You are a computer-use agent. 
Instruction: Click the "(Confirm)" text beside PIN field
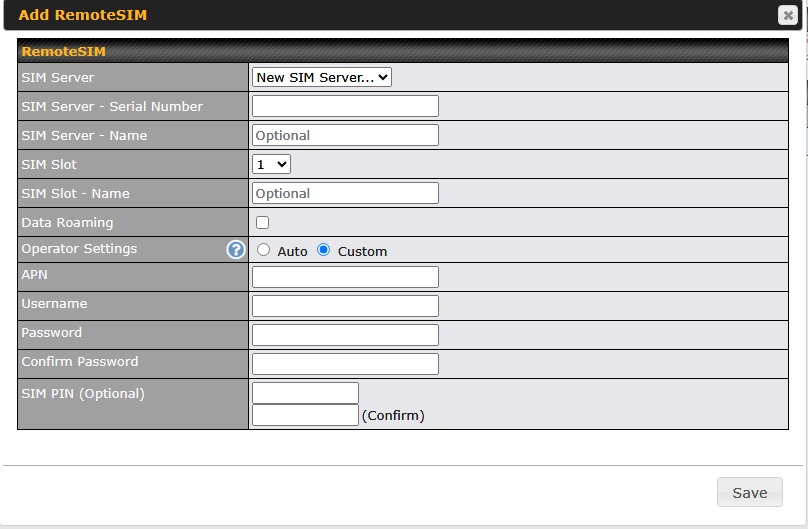pos(393,416)
